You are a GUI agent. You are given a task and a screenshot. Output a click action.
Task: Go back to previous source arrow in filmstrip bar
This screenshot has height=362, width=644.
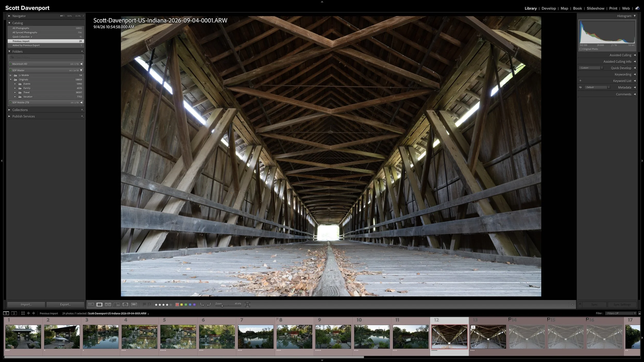coord(29,313)
